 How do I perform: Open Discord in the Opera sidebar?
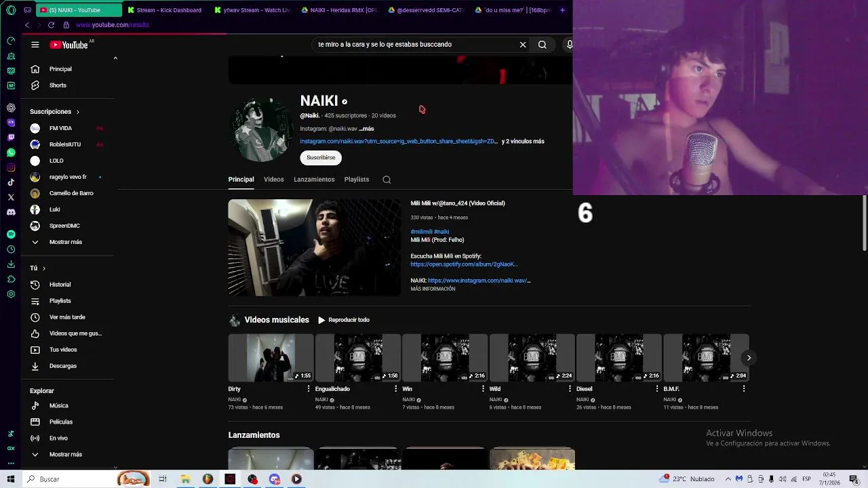[11, 212]
